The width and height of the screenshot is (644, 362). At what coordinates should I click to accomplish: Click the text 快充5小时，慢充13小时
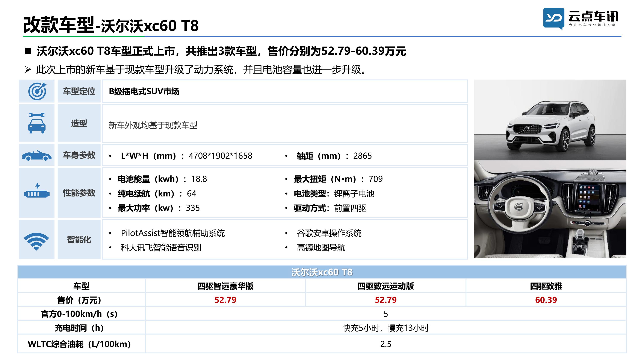[385, 328]
